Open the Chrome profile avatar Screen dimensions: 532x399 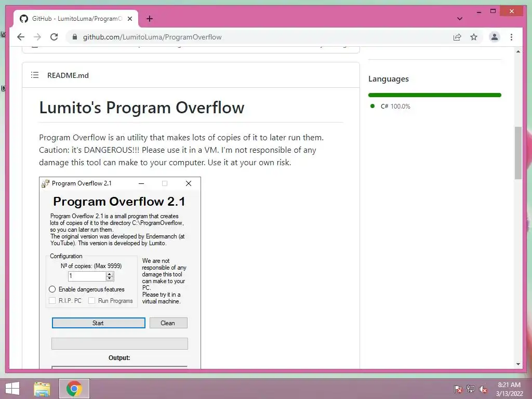pyautogui.click(x=495, y=37)
